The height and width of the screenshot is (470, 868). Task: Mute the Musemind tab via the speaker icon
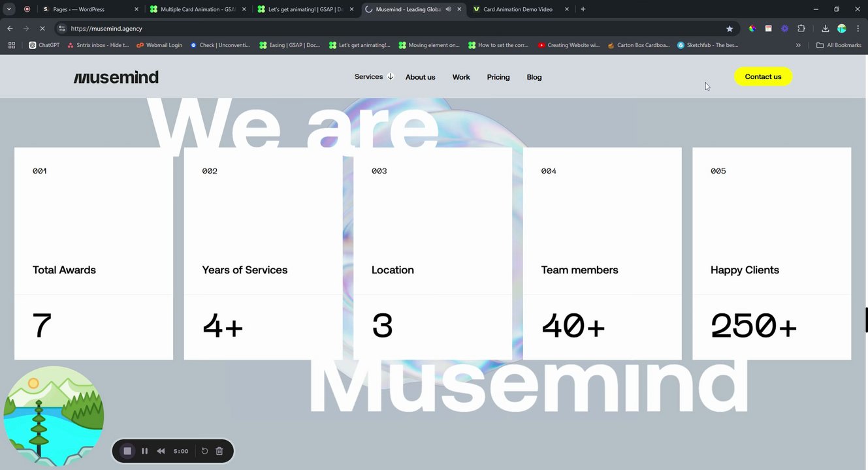click(x=448, y=9)
